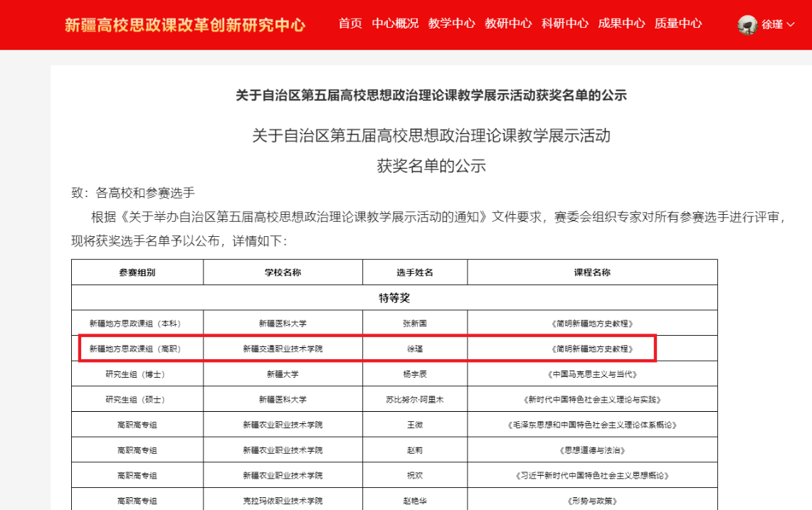Go to the 中心概况 menu
The image size is (812, 510).
[x=395, y=23]
